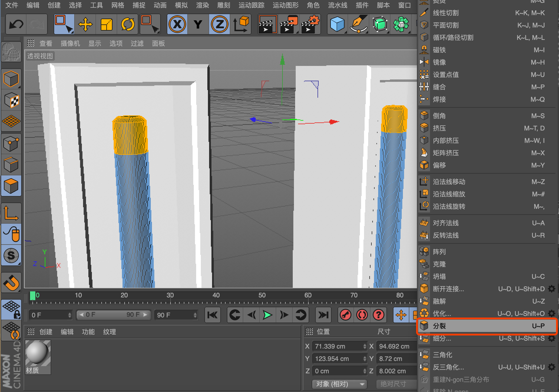Click frame 40 on timeline ruler
The image size is (559, 392).
click(216, 295)
